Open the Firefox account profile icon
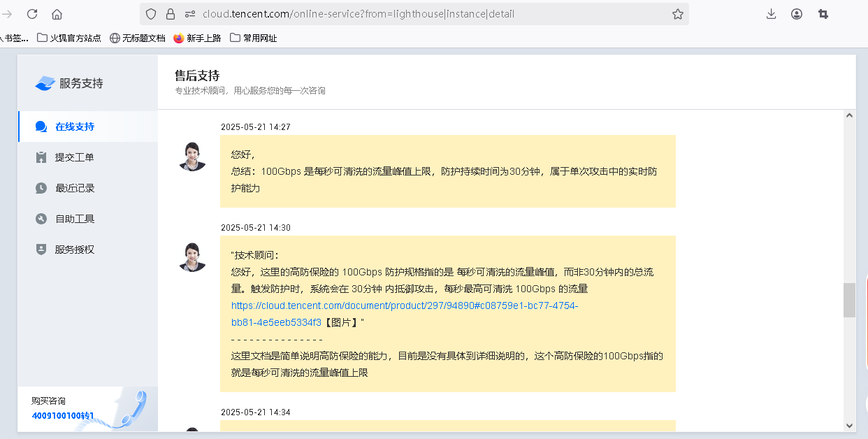Viewport: 868px width, 439px height. tap(797, 14)
